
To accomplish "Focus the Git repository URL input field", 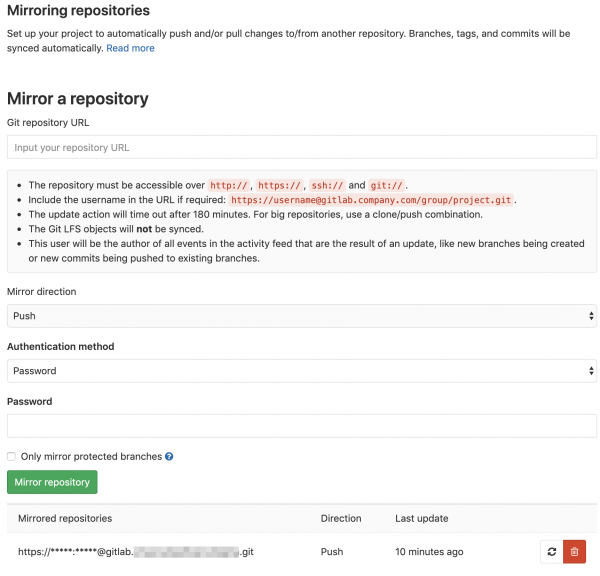I will [x=300, y=147].
